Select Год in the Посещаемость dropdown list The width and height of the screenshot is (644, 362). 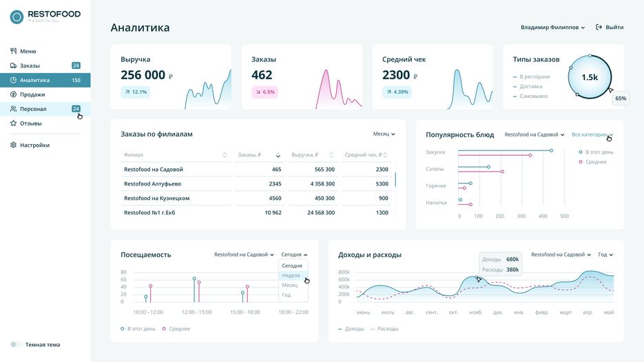point(293,295)
